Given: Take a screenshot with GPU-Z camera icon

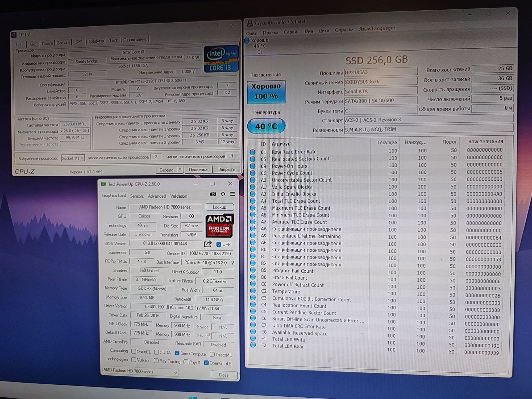Looking at the screenshot, I should 213,194.
